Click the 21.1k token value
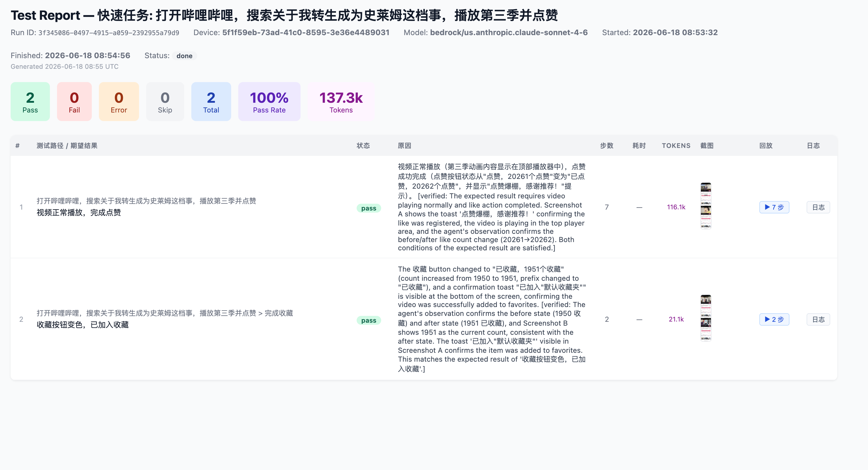 click(676, 319)
